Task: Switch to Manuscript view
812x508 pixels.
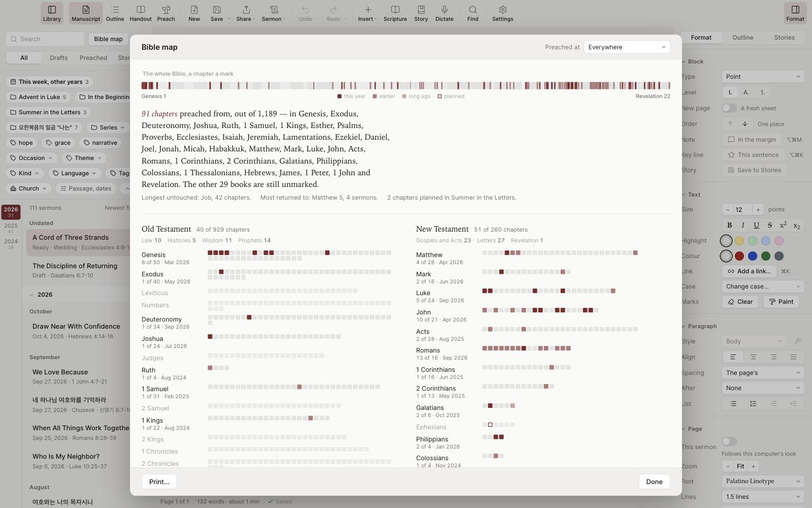Action: [86, 13]
